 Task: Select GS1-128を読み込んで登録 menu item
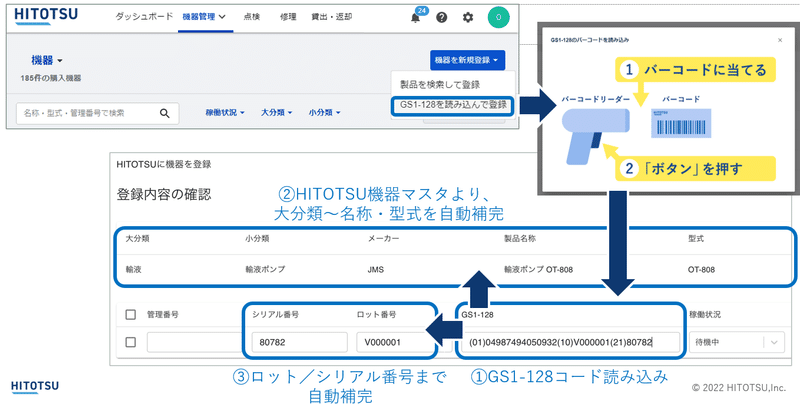tap(453, 105)
